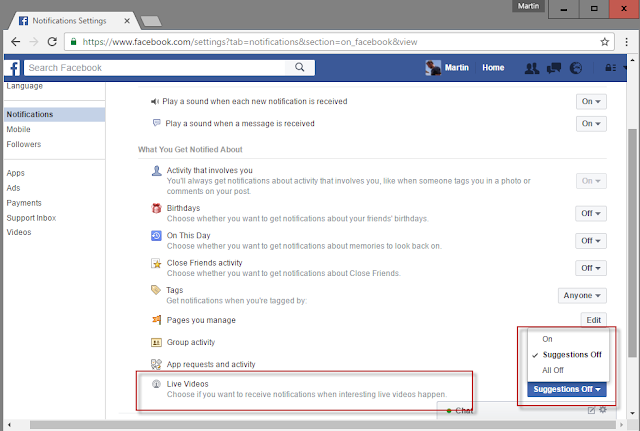Open Close Friends activity Off dropdown
The image size is (640, 431).
[591, 268]
